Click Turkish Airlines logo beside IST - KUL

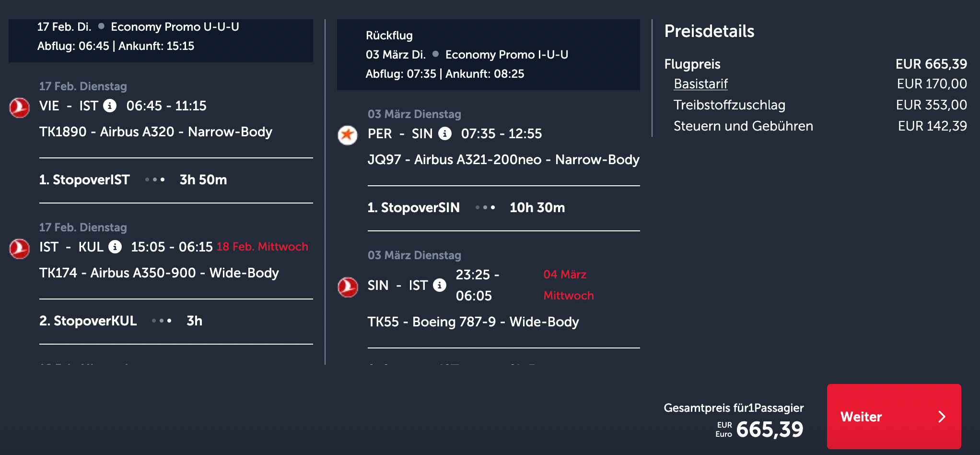(x=20, y=249)
